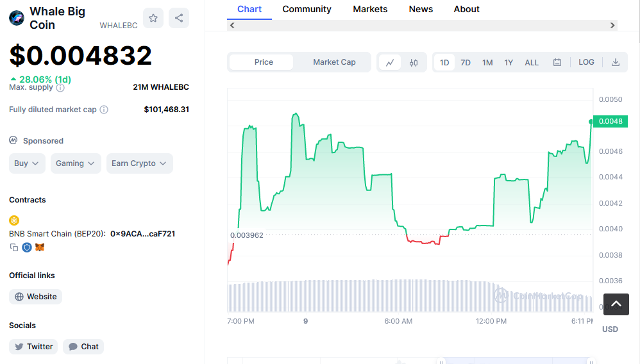Show Fully diluted market cap info icon
Viewport: 640px width, 364px height.
104,110
